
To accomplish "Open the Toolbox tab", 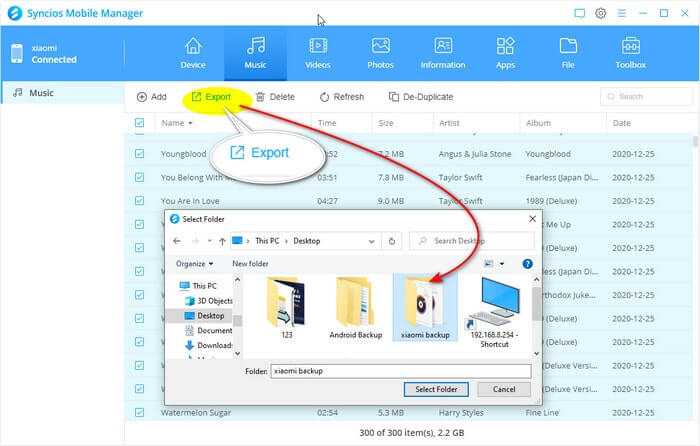I will point(630,53).
